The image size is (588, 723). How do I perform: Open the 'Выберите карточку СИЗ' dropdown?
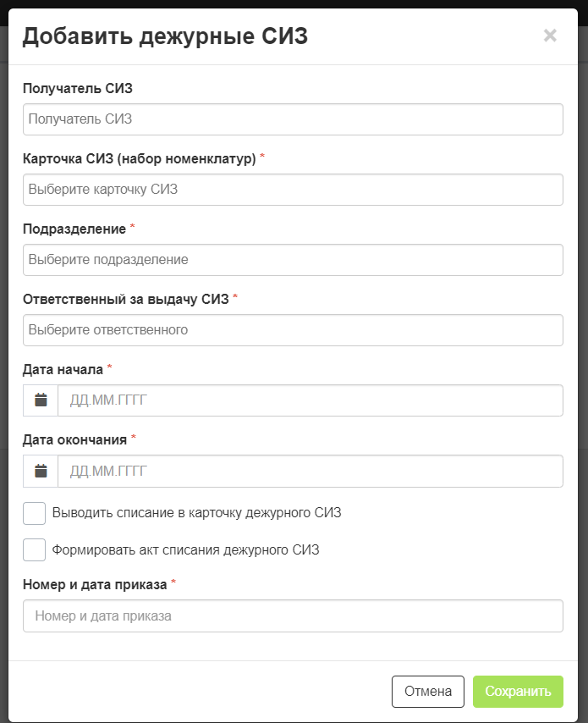pyautogui.click(x=293, y=190)
